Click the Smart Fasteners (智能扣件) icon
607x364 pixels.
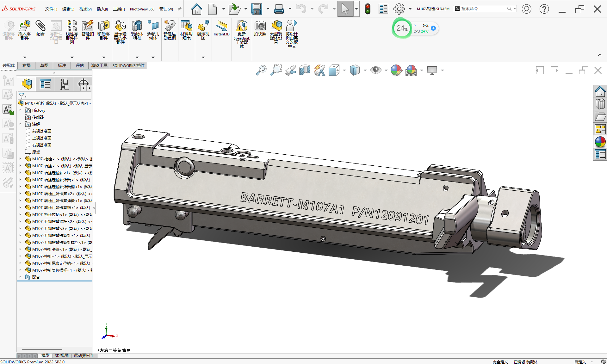(88, 30)
